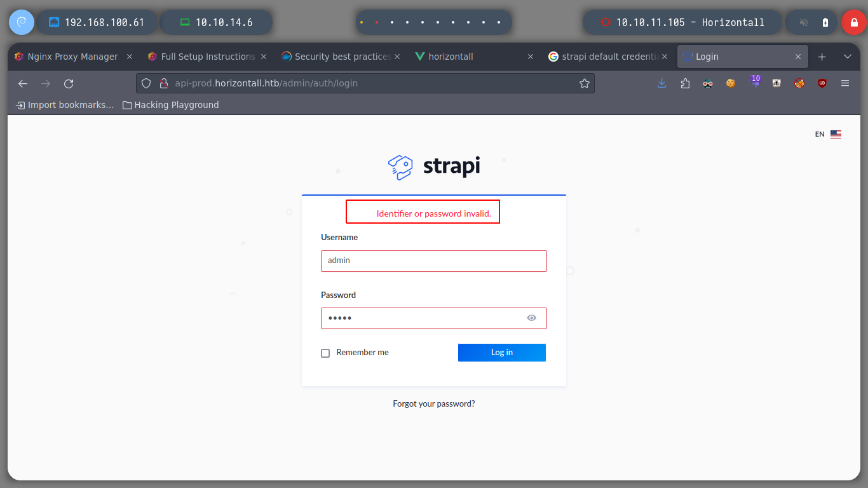Screen dimensions: 868x488
Task: Focus the Password input field
Action: pyautogui.click(x=434, y=318)
